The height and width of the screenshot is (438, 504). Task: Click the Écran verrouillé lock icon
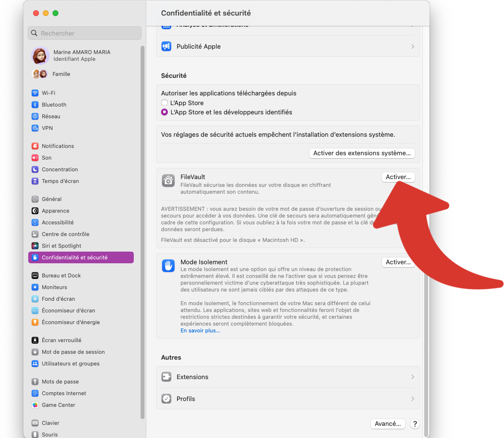(x=35, y=340)
